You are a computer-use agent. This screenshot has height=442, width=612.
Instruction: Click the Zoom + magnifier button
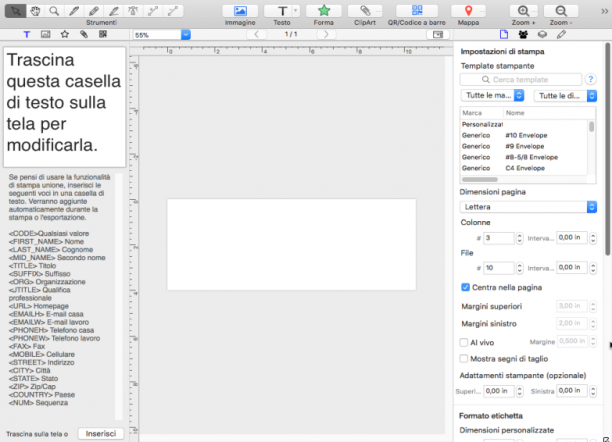click(x=523, y=11)
